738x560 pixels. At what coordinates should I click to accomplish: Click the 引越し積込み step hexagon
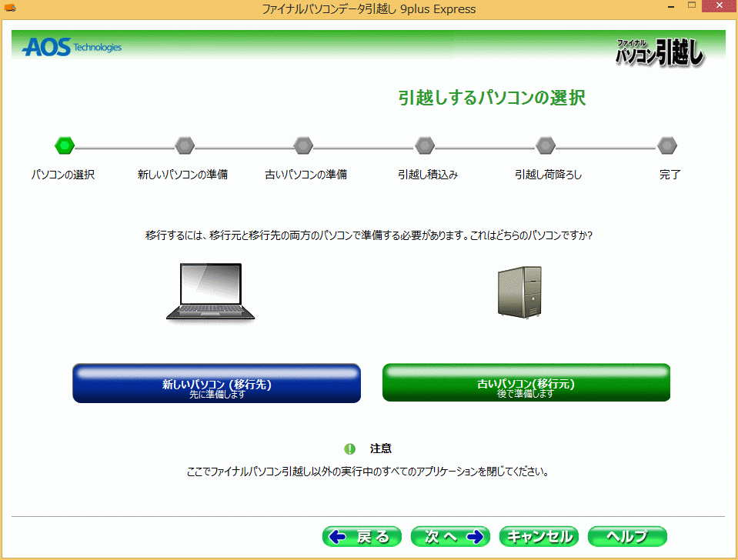click(x=425, y=145)
